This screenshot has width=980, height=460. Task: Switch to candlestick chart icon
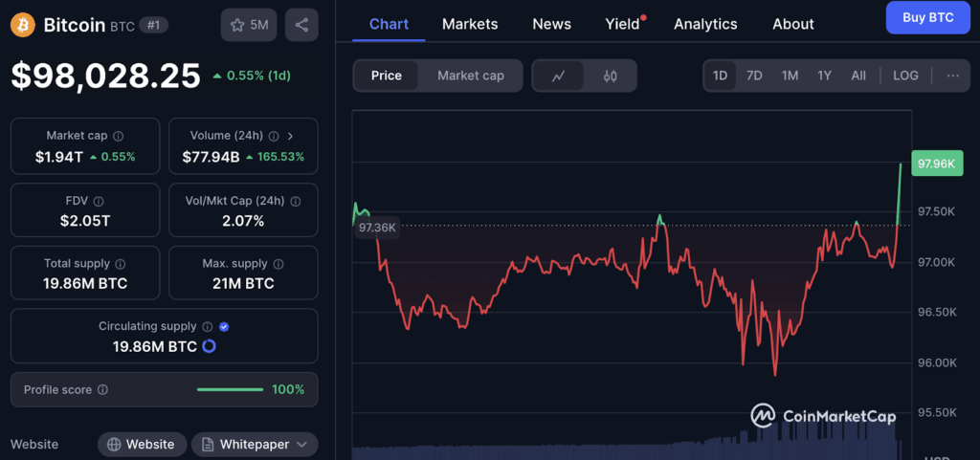point(611,76)
